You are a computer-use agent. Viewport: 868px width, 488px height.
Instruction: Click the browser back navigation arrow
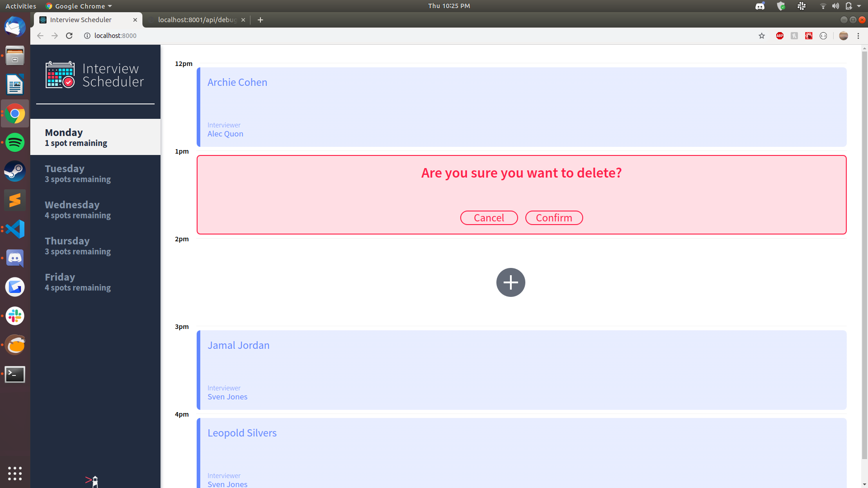click(x=40, y=36)
